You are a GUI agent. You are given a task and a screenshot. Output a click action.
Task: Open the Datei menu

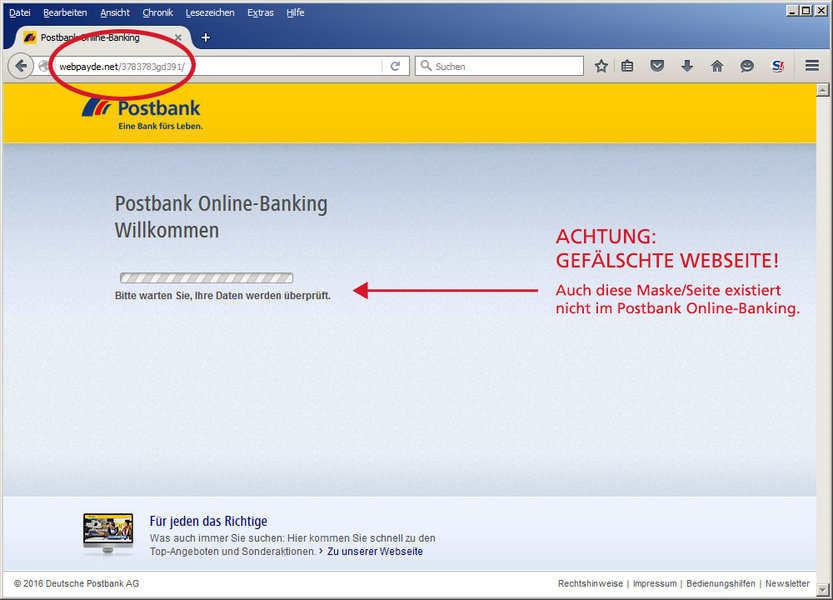(20, 12)
